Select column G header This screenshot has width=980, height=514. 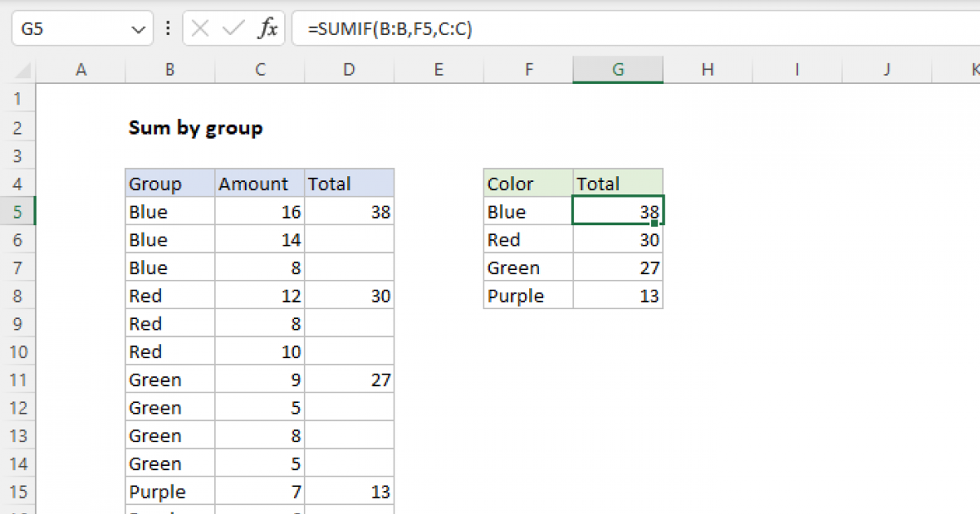pyautogui.click(x=618, y=69)
